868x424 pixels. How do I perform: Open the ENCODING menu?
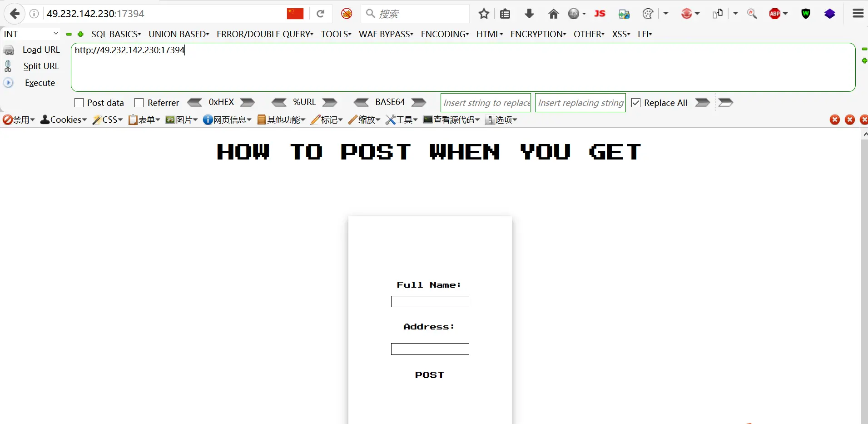[x=445, y=34]
